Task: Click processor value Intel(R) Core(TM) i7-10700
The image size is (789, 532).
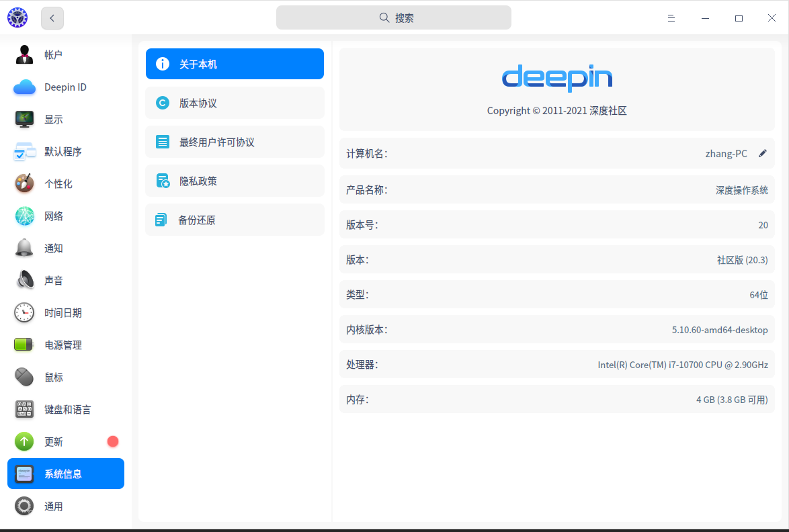Action: click(x=683, y=365)
